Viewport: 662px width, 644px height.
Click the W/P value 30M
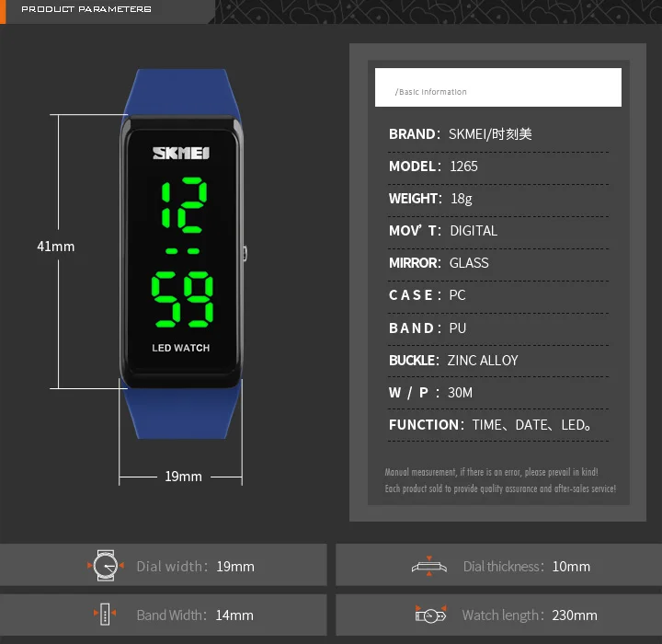(x=460, y=393)
